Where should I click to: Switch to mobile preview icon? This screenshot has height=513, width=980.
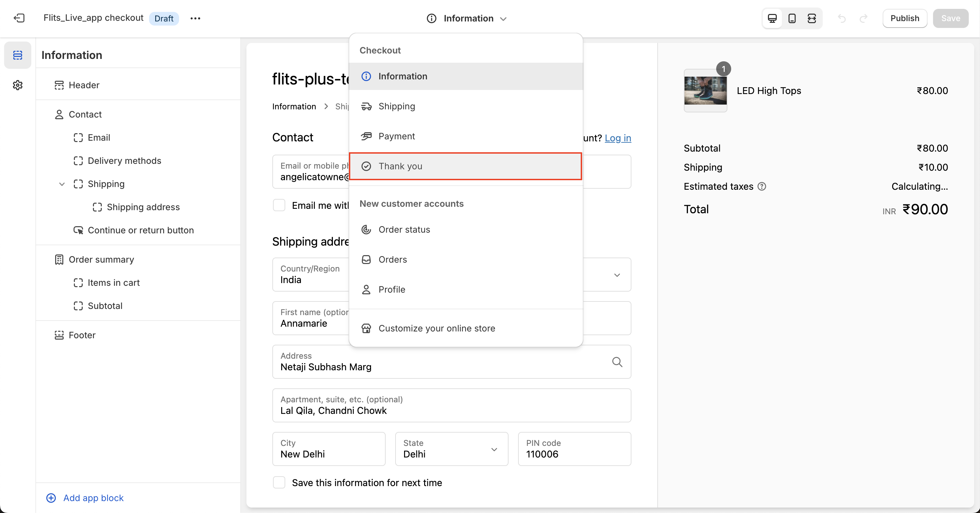point(792,18)
